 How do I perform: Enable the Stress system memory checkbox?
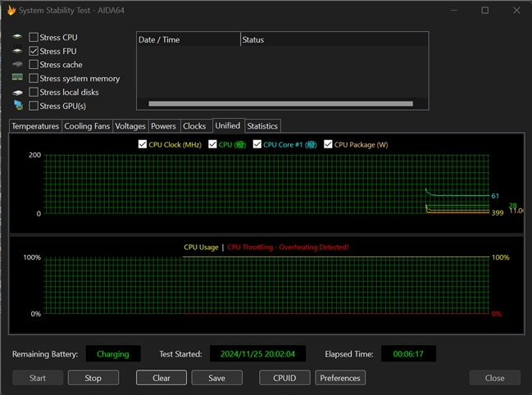(34, 79)
